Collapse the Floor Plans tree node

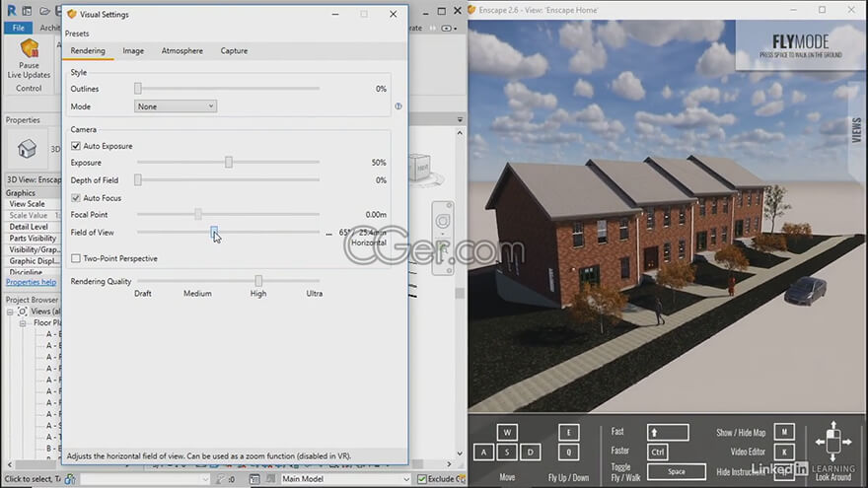23,323
